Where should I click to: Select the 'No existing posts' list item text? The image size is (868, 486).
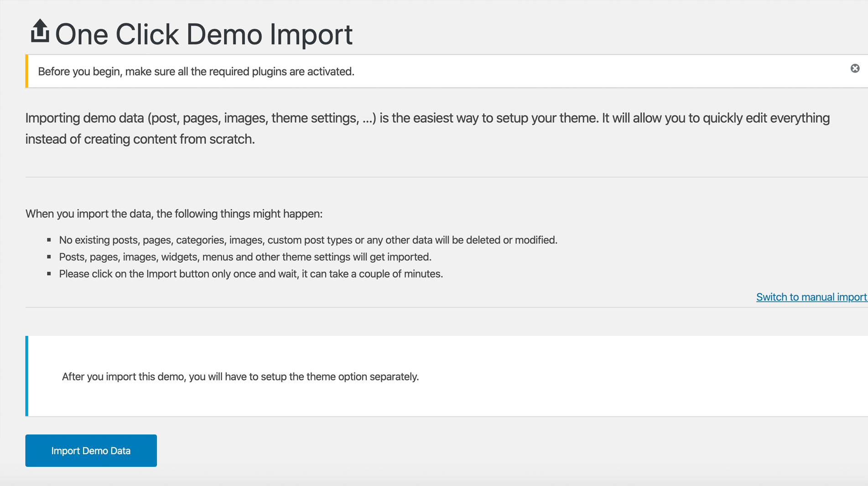[x=308, y=240]
